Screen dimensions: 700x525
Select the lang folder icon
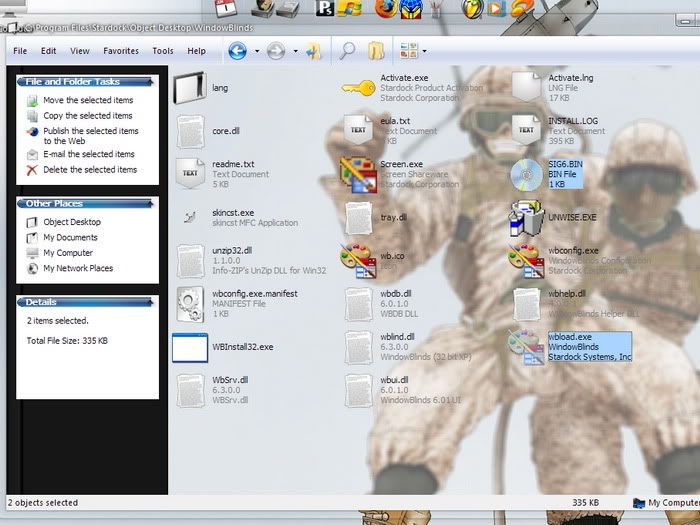(x=190, y=88)
